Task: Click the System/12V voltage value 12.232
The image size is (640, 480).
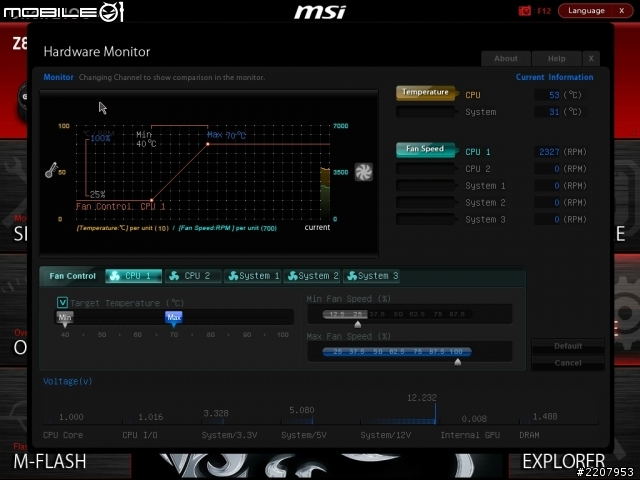Action: [422, 398]
